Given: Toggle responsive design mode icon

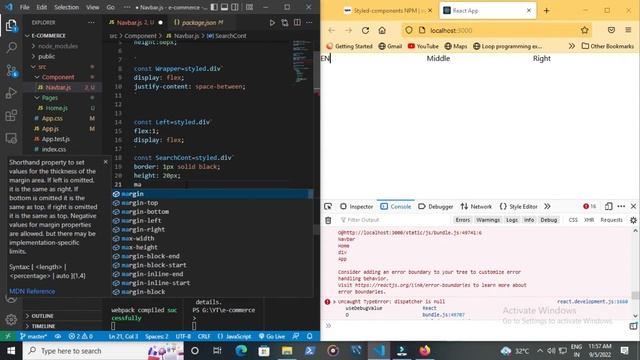Looking at the screenshot, I should pyautogui.click(x=609, y=207).
